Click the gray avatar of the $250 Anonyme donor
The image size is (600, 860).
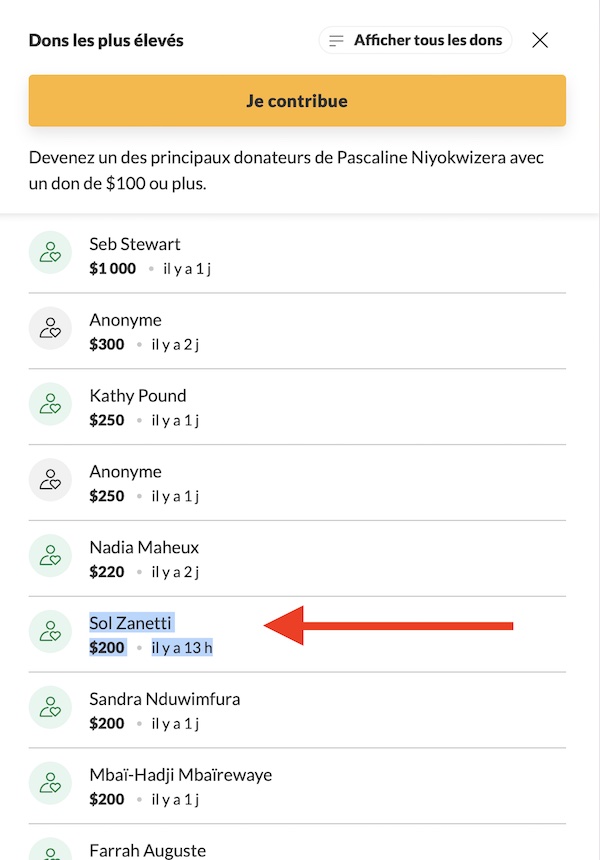pos(50,480)
